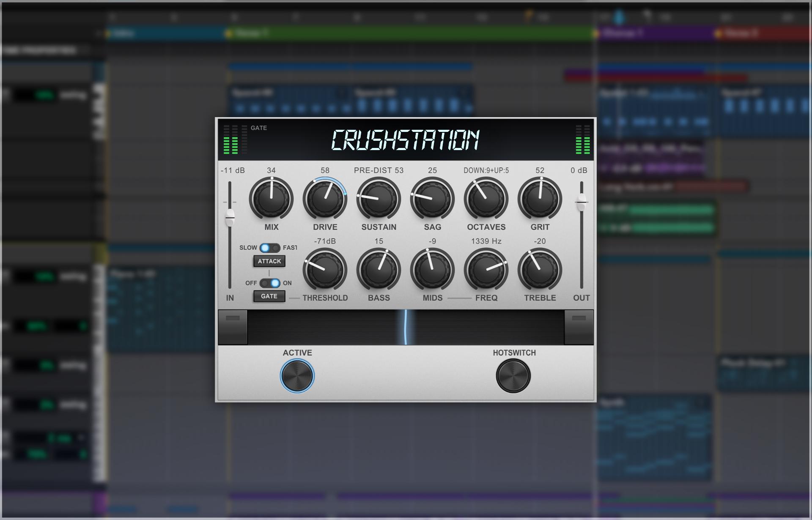Image resolution: width=812 pixels, height=520 pixels.
Task: Click the SAG value 25
Action: 432,170
